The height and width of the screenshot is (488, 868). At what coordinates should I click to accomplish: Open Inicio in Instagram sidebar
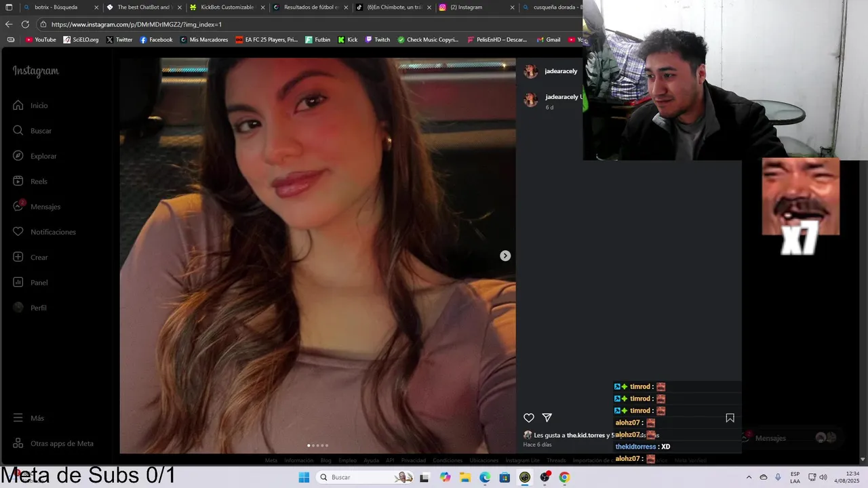pyautogui.click(x=31, y=105)
